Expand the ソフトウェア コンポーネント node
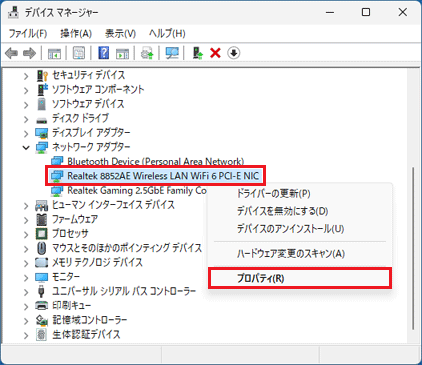Image resolution: width=422 pixels, height=365 pixels. click(26, 90)
